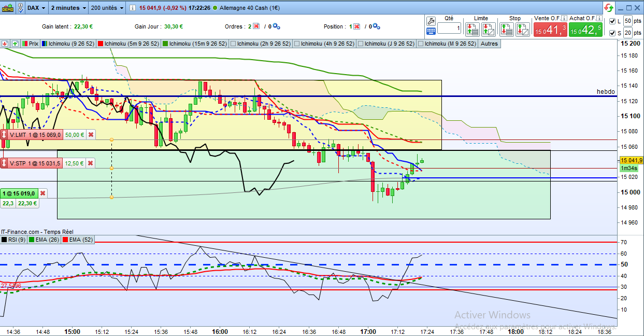This screenshot has height=336, width=644.
Task: Click second Limite order button with chart
Action: click(489, 29)
